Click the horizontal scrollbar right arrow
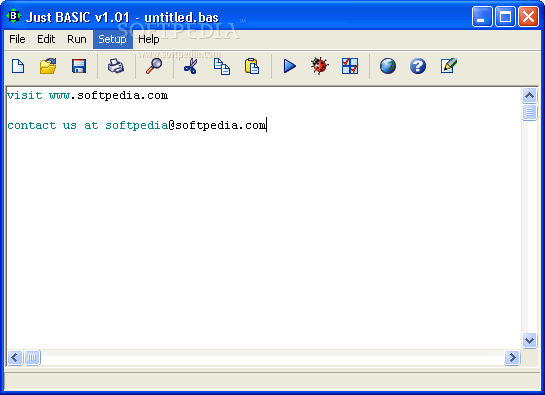 pos(512,357)
